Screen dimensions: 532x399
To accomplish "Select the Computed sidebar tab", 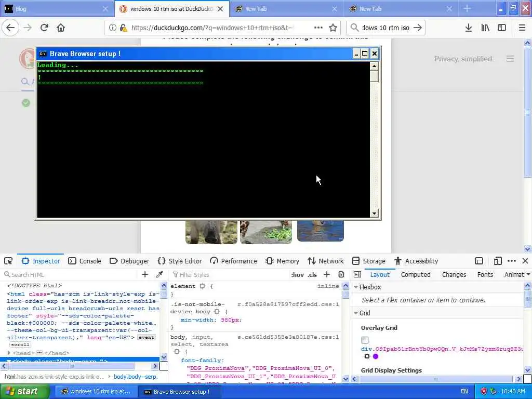I will click(x=416, y=274).
